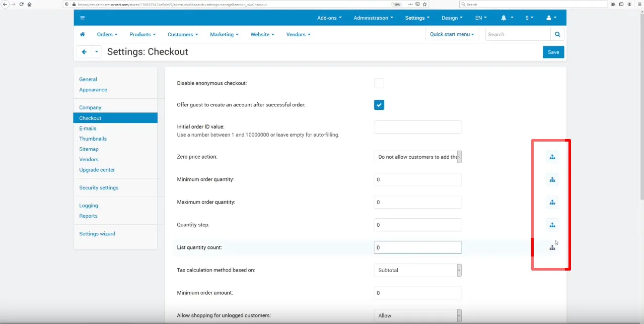Open the Add-ons menu
Viewport: 644px width, 324px height.
click(x=329, y=18)
